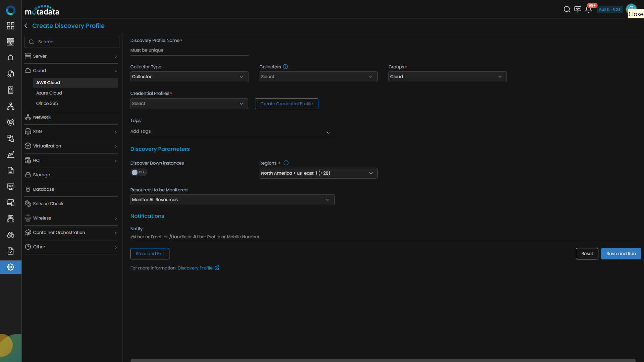Screen dimensions: 644x362
Task: Open the Regions dropdown
Action: point(318,173)
